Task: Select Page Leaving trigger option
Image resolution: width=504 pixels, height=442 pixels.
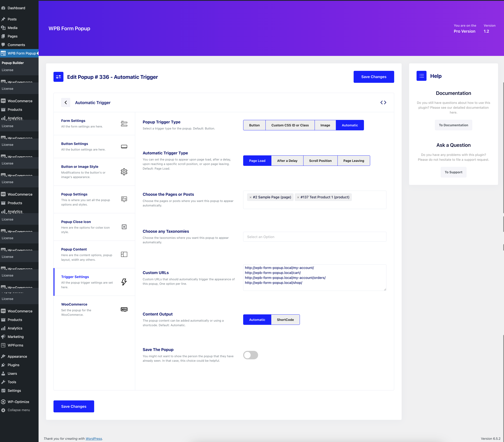Action: click(353, 161)
